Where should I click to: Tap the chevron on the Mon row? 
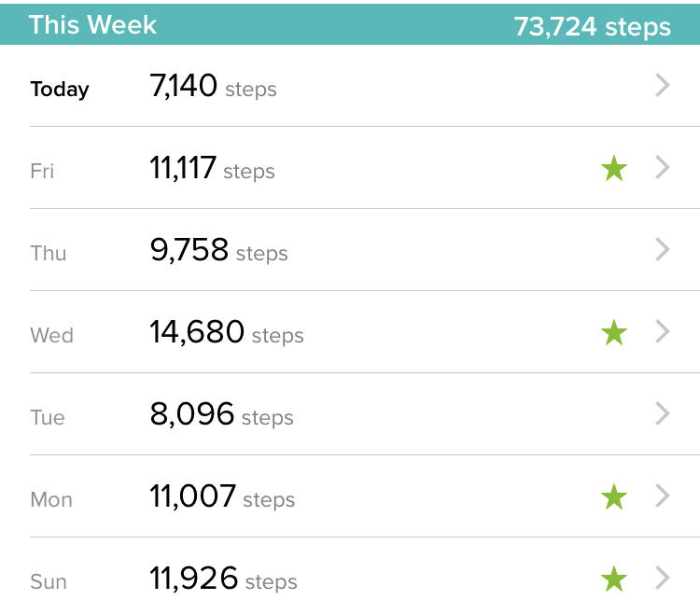pos(663,495)
